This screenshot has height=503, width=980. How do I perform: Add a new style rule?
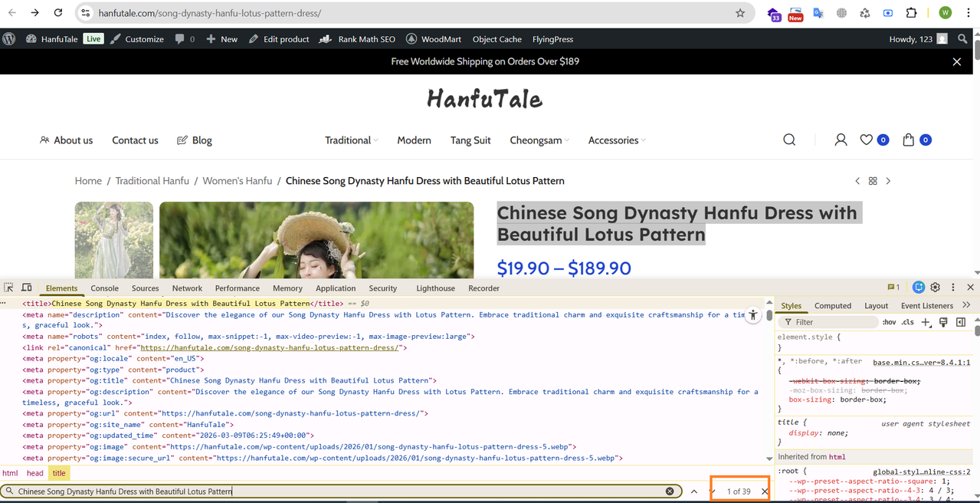click(x=927, y=322)
